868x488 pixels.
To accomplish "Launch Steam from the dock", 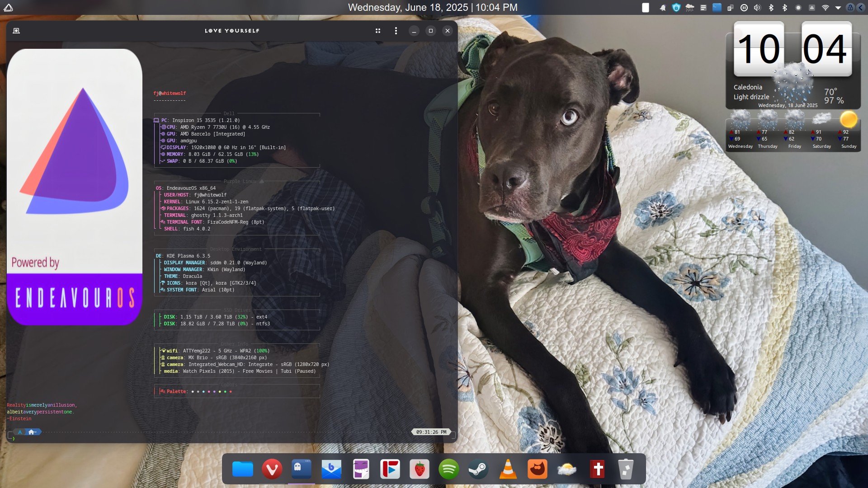I will pos(478,469).
